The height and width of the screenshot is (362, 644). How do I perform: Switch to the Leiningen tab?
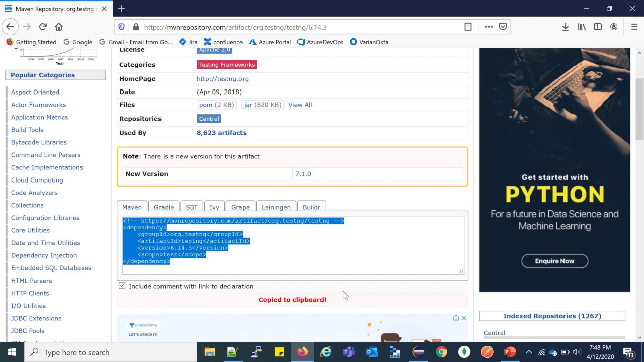point(276,207)
